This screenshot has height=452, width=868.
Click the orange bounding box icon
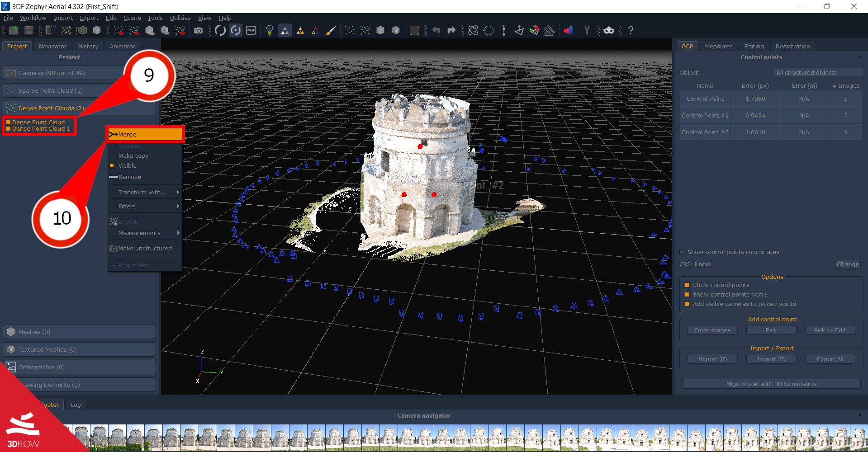point(414,30)
